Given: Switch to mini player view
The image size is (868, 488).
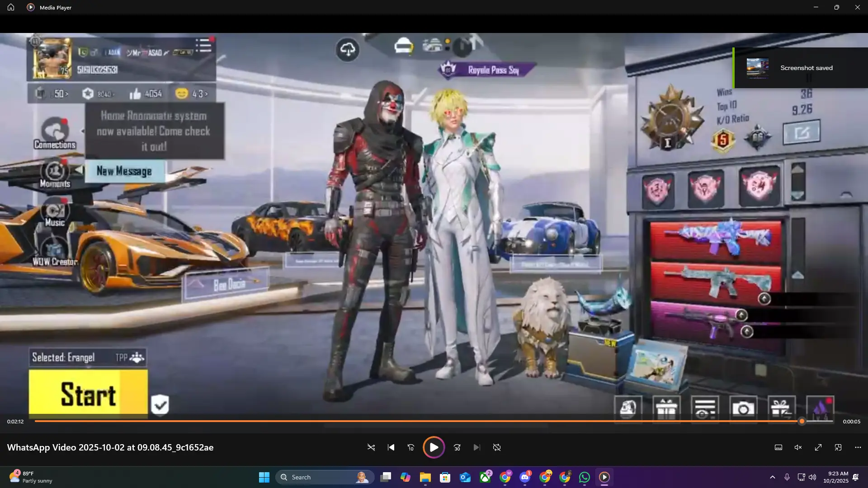Looking at the screenshot, I should point(838,447).
